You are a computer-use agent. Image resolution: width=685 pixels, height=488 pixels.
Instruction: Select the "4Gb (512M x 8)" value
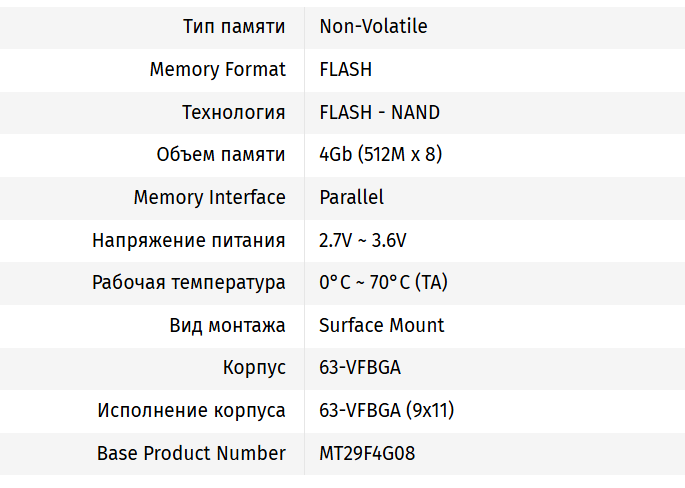coord(380,155)
